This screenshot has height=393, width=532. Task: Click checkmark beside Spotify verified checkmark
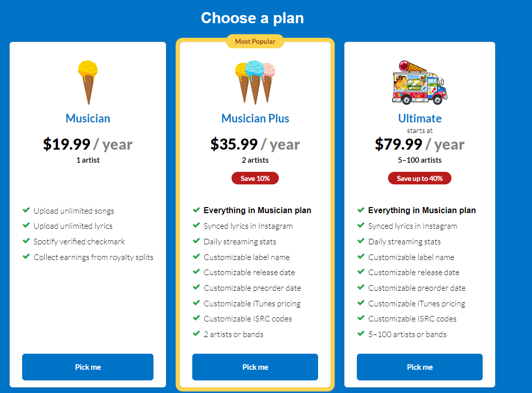tap(26, 241)
